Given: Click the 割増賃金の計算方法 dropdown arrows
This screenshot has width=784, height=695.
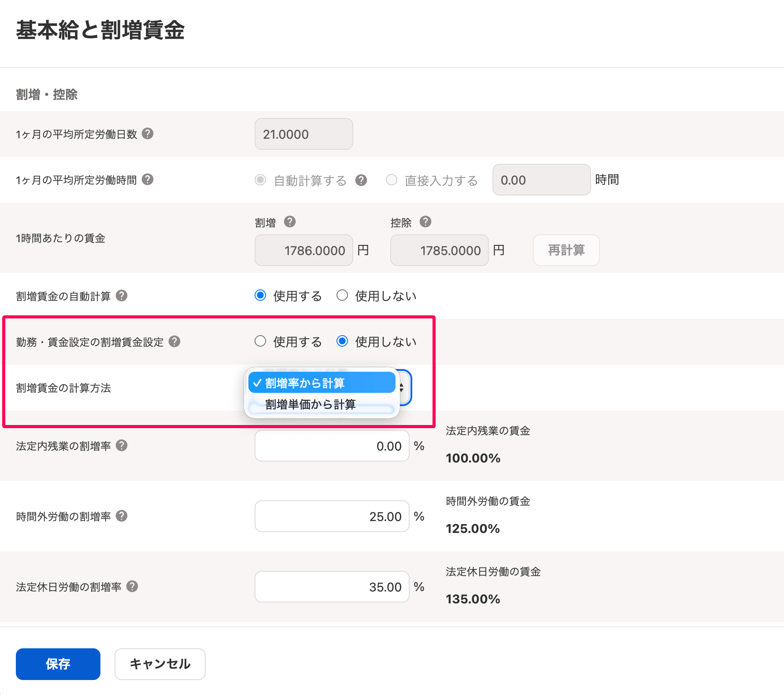Looking at the screenshot, I should coord(402,388).
